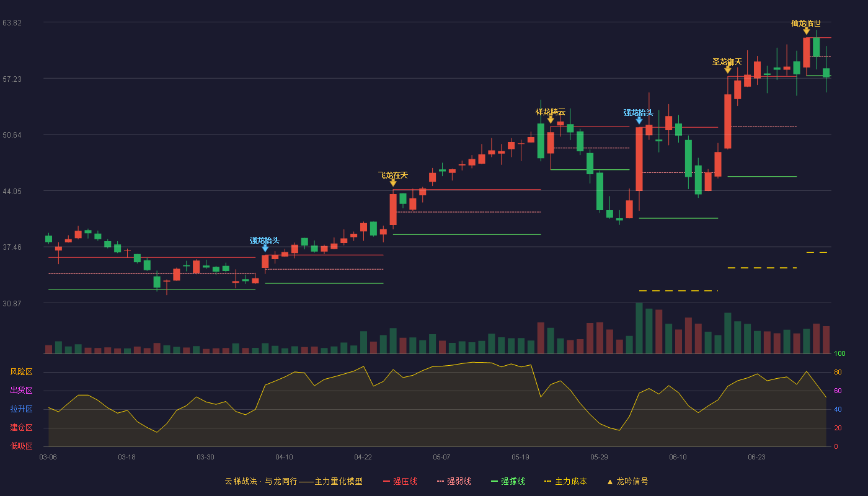Click the dotted pink 强弱线 legend swatch
Image resolution: width=868 pixels, height=496 pixels.
440,481
